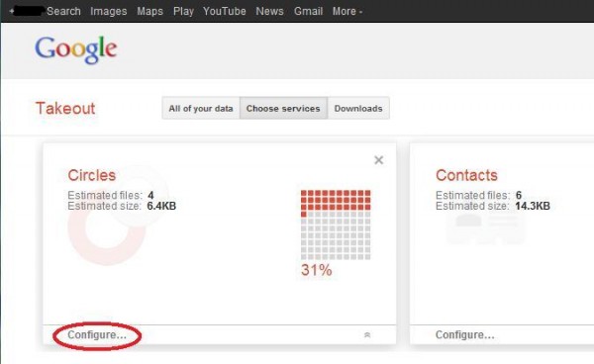
Task: Open Configure for the Contacts service
Action: click(465, 335)
